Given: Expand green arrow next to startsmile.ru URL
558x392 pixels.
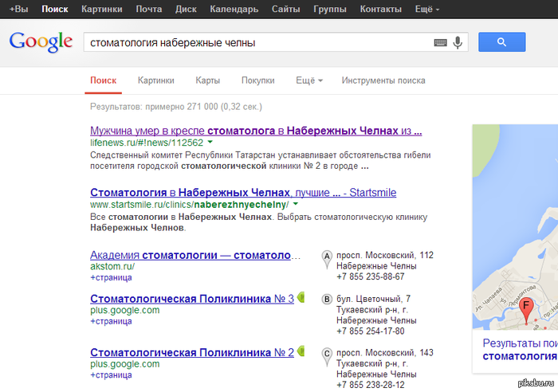Looking at the screenshot, I should [296, 204].
